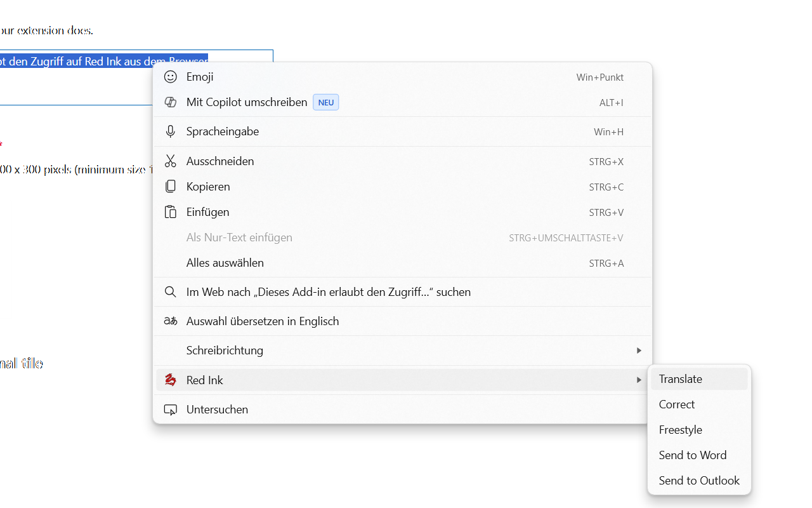Image resolution: width=812 pixels, height=508 pixels.
Task: Click the ALT+I shortcut text
Action: [612, 102]
